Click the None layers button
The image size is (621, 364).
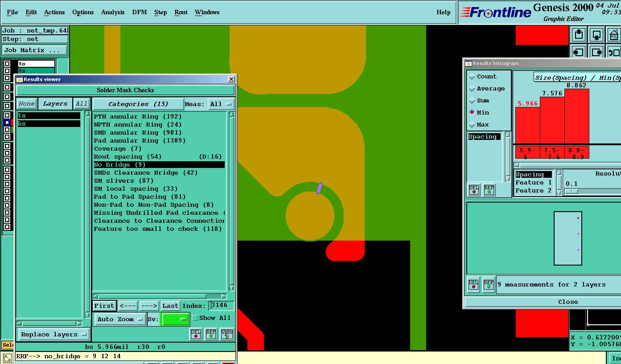click(x=27, y=104)
